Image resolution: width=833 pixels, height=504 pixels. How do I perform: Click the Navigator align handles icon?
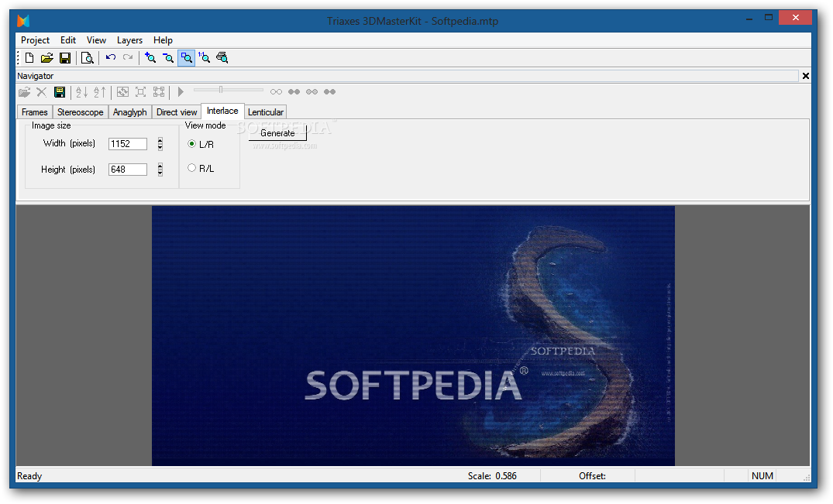click(159, 92)
